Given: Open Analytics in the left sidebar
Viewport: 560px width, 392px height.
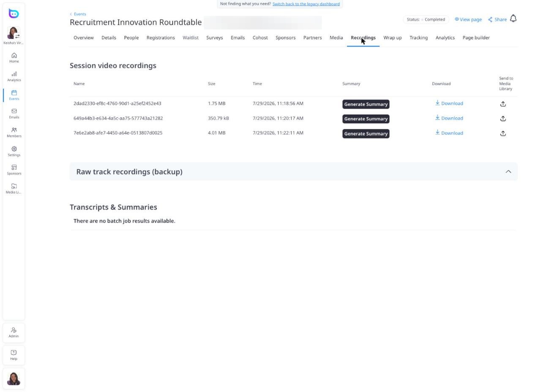Looking at the screenshot, I should [14, 76].
